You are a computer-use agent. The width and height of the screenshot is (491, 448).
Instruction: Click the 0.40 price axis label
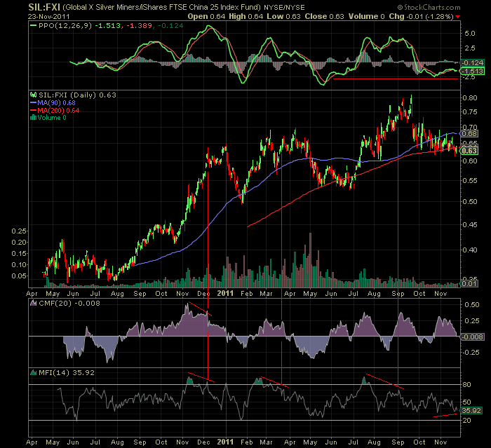click(470, 250)
